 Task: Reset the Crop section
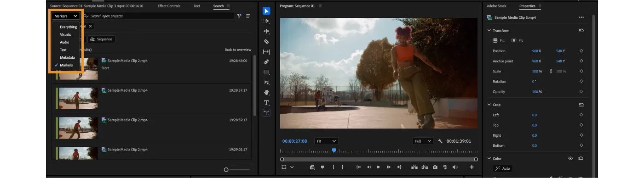tap(581, 105)
